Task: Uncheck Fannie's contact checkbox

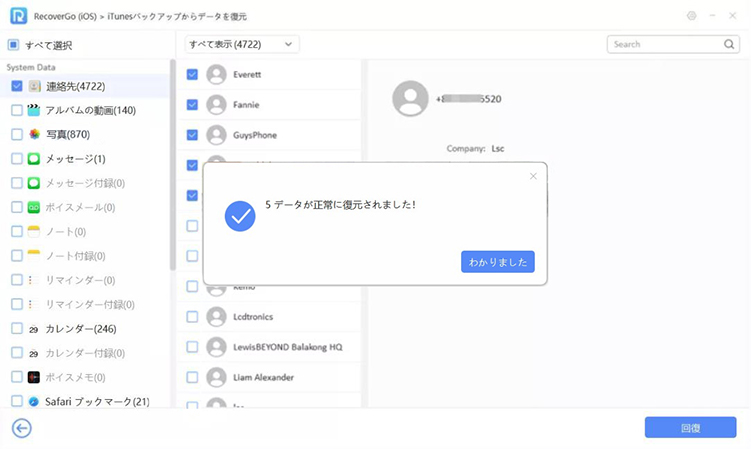Action: 192,105
